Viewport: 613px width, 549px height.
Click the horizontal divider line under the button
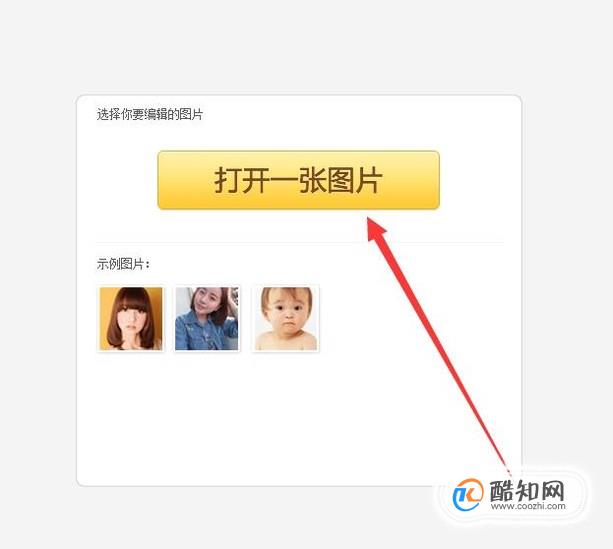click(300, 242)
